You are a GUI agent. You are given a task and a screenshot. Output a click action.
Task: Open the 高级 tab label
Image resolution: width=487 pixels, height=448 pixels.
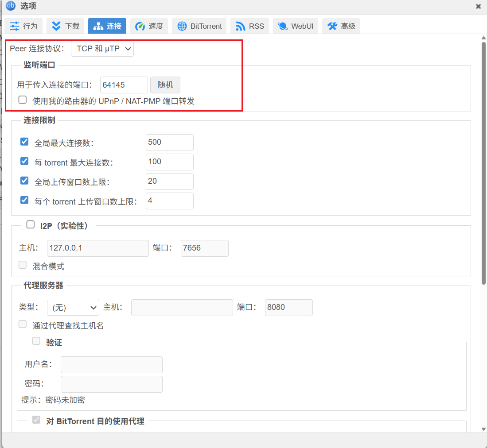pos(348,26)
